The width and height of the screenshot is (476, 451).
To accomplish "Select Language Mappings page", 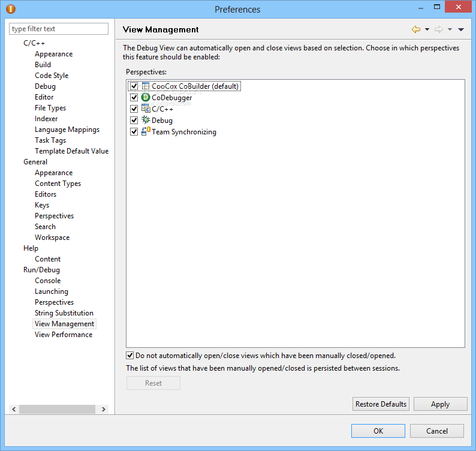I will pos(67,130).
